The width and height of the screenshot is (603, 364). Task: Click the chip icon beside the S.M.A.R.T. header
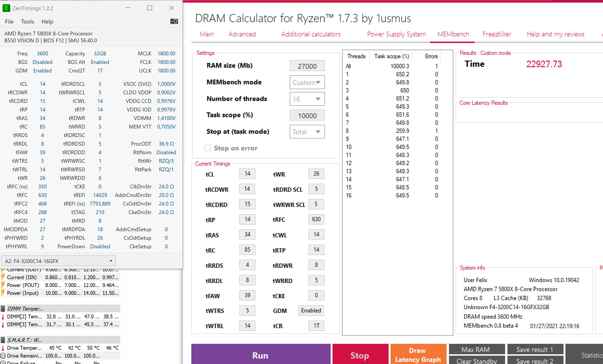click(x=3, y=340)
